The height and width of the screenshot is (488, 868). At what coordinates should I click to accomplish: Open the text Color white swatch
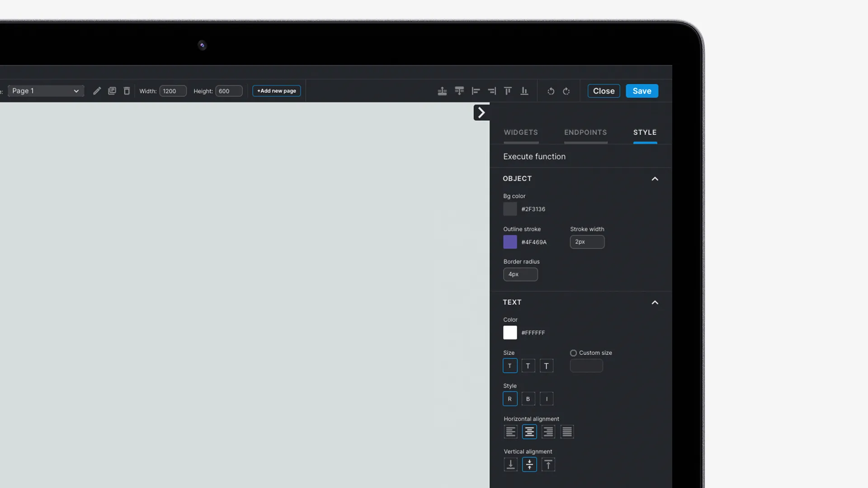[x=510, y=333]
